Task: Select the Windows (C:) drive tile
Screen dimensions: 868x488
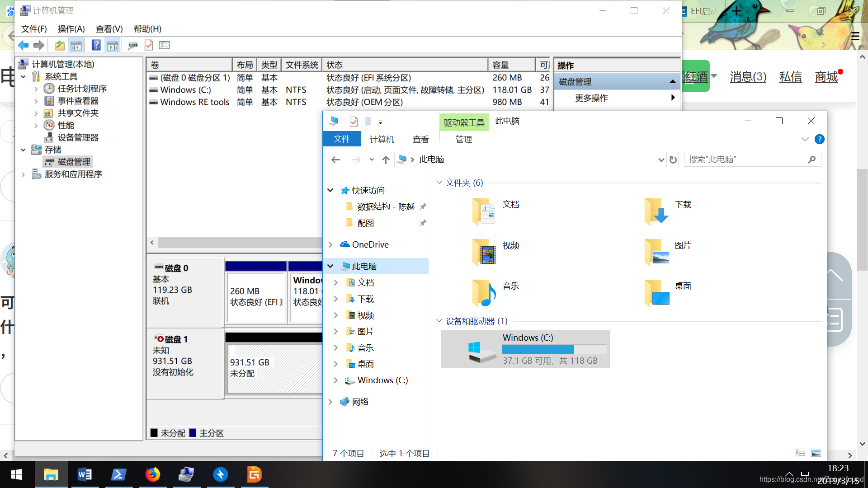Action: pos(525,349)
